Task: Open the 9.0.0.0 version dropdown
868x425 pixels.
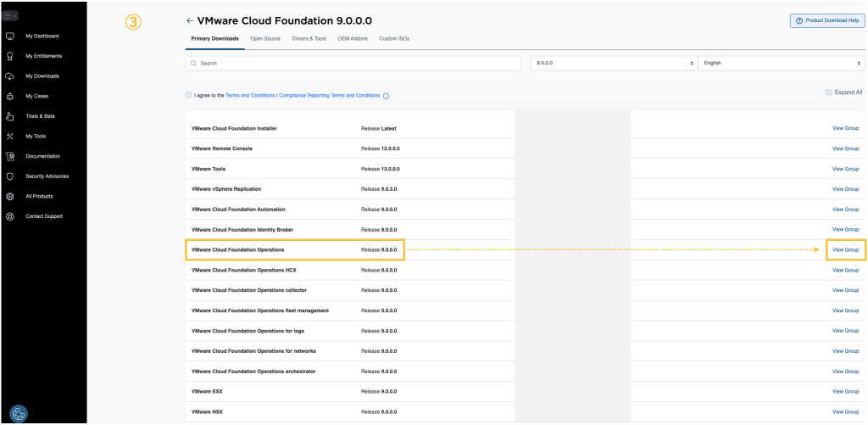Action: pyautogui.click(x=614, y=63)
